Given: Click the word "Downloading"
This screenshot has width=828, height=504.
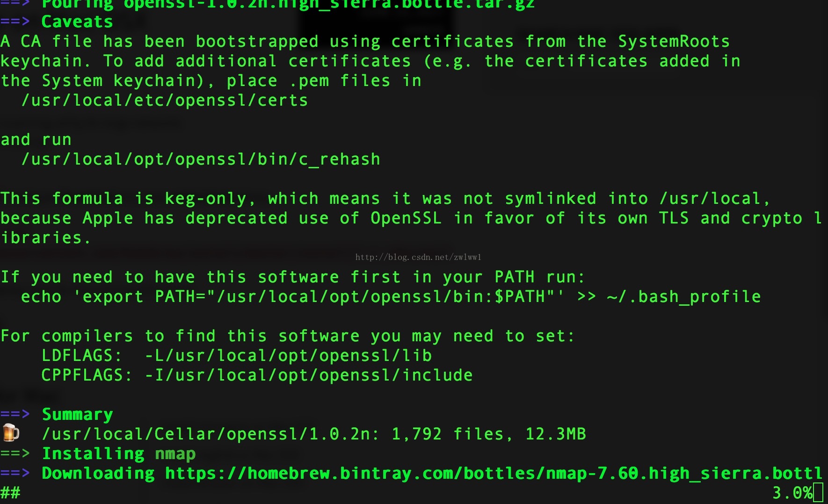Looking at the screenshot, I should (98, 474).
